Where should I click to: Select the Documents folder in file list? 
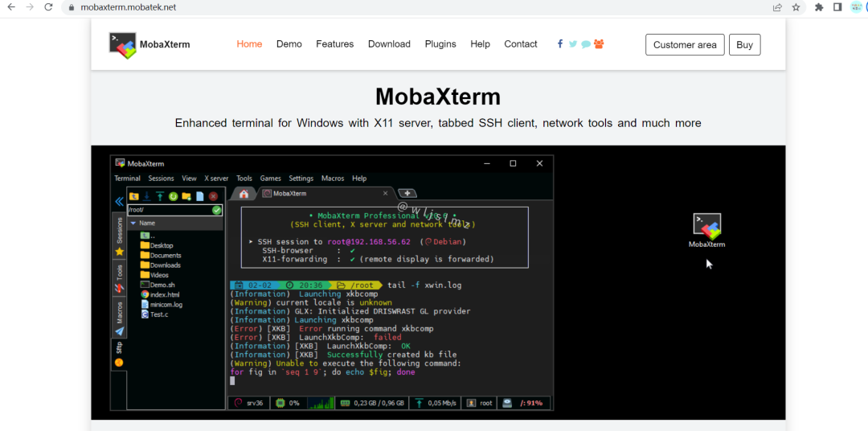(x=161, y=256)
